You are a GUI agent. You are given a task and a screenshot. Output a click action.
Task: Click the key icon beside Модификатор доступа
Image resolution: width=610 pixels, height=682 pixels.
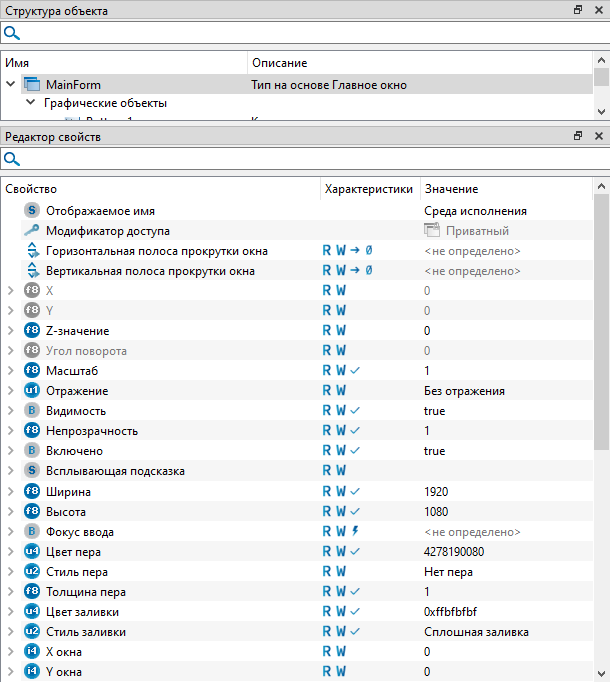coord(31,231)
